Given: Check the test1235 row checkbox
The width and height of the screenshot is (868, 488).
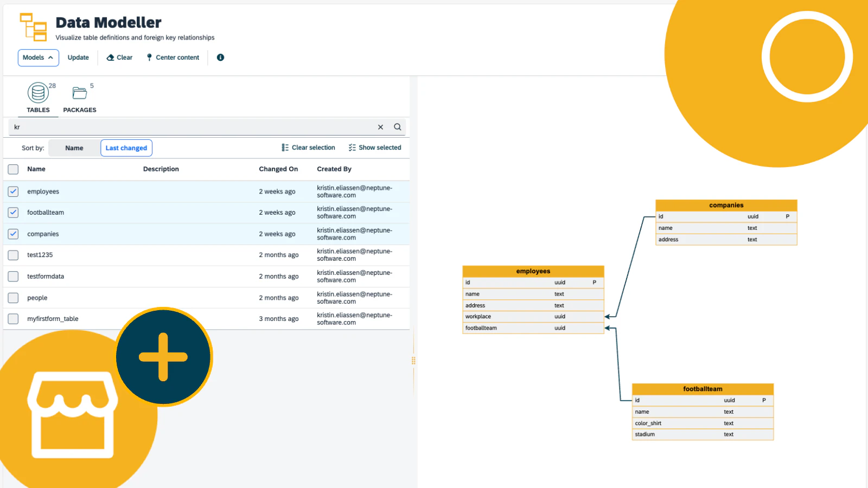Looking at the screenshot, I should click(x=13, y=255).
